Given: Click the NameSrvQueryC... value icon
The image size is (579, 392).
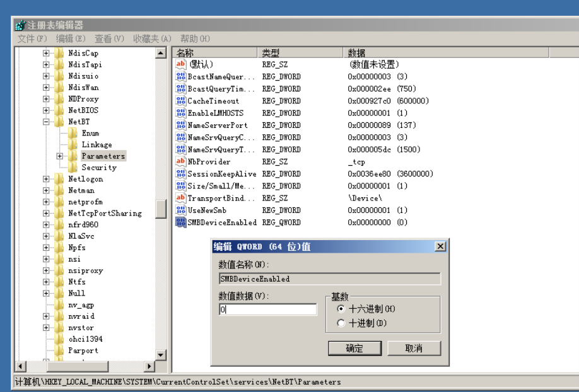Looking at the screenshot, I should click(x=180, y=137).
